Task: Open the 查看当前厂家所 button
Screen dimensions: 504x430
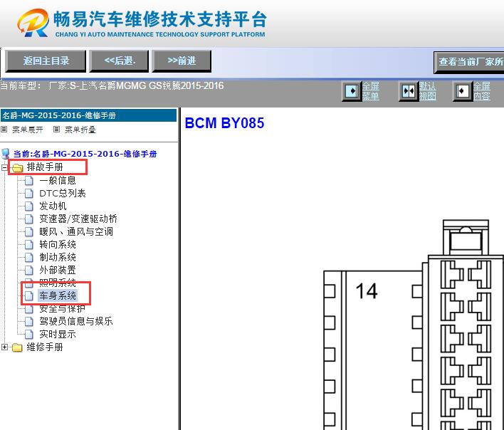Action: (x=468, y=62)
